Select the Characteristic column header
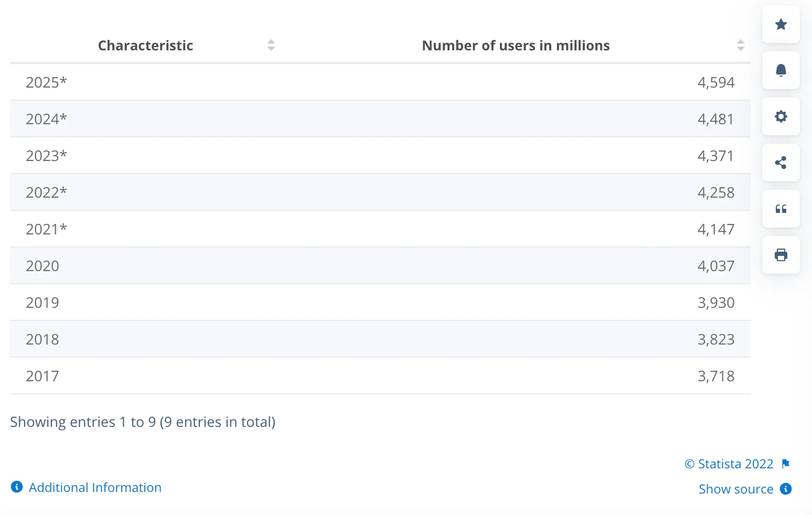This screenshot has width=812, height=515. pyautogui.click(x=145, y=45)
